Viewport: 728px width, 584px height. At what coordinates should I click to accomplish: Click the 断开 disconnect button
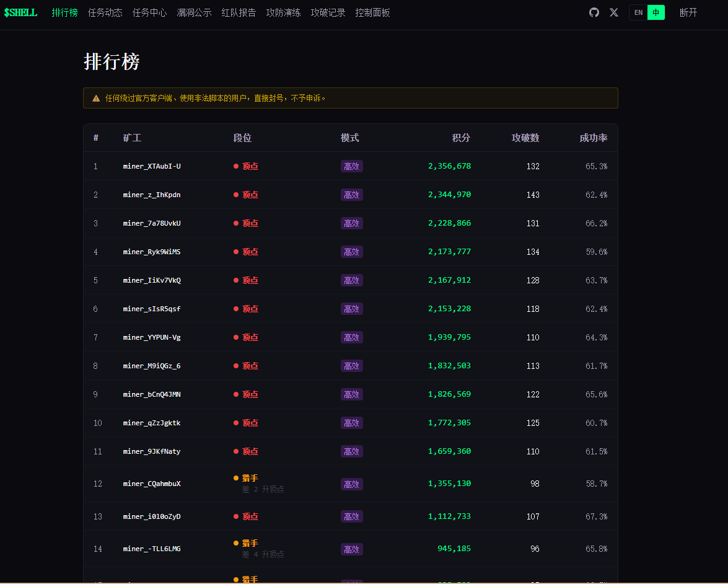688,12
